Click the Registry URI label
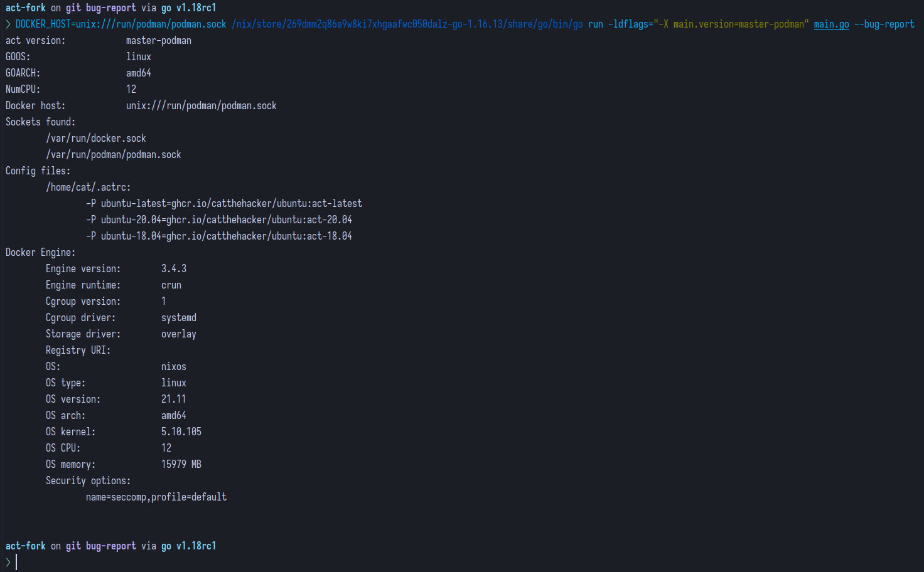 coord(78,351)
